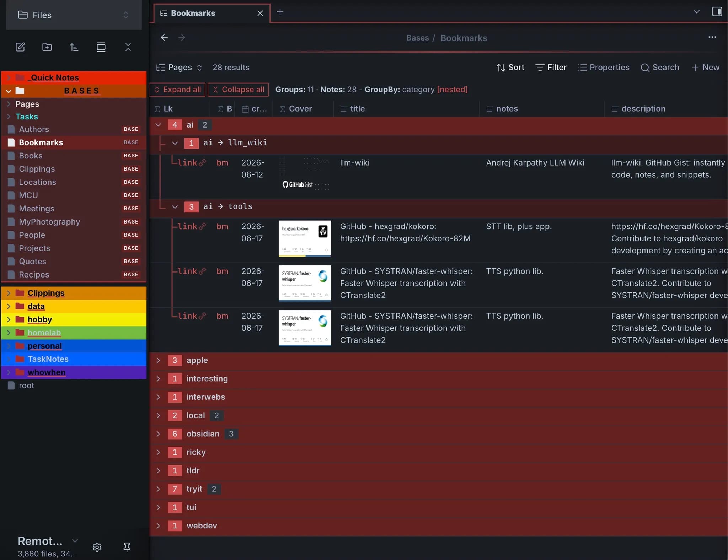Expand the whowhen folder

click(x=74, y=372)
